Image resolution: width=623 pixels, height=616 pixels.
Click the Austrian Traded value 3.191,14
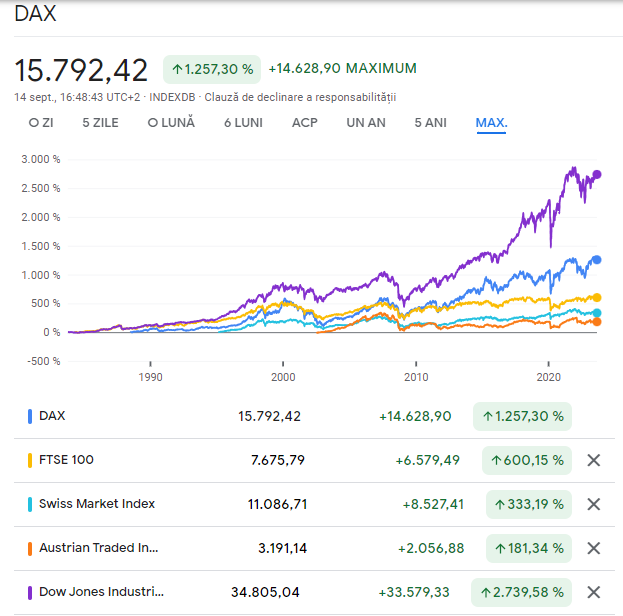282,549
